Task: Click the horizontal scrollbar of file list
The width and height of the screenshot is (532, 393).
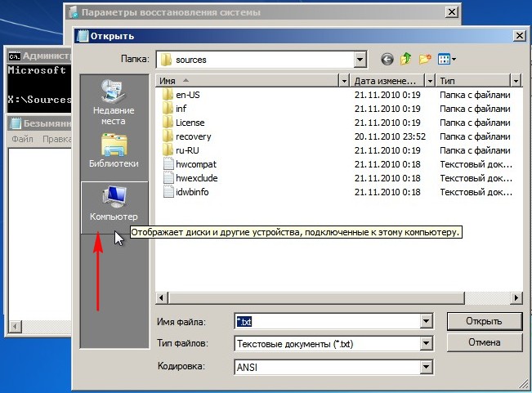Action: (x=338, y=298)
